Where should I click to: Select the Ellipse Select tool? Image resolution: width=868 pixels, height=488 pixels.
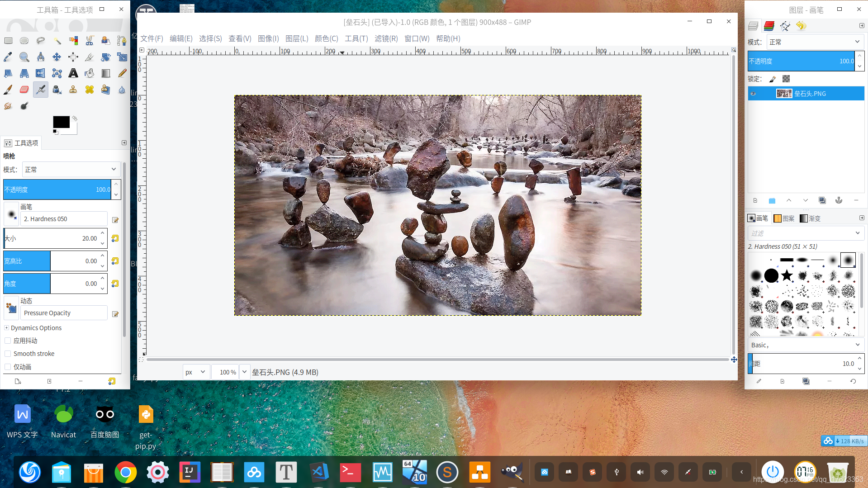tap(24, 41)
